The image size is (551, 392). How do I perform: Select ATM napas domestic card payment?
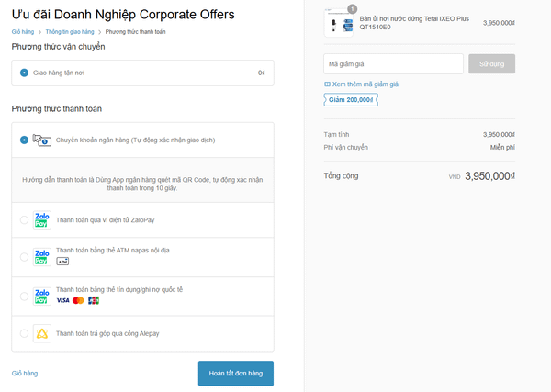24,256
